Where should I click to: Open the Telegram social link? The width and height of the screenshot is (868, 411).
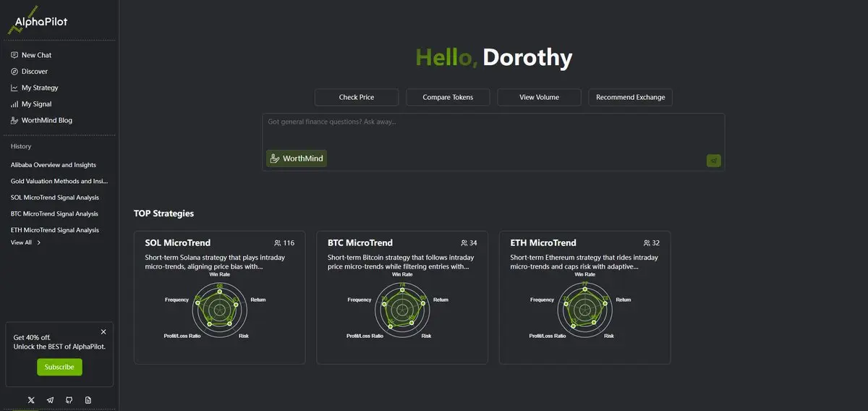[x=50, y=399]
